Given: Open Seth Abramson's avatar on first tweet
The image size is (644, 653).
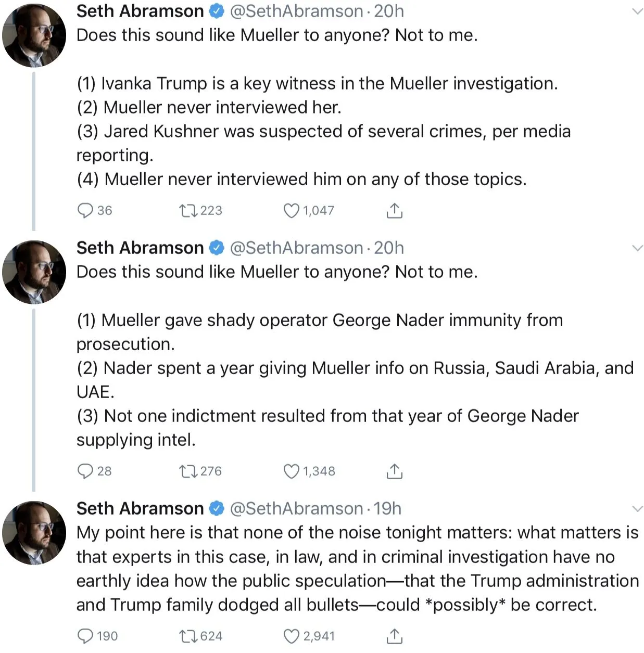Looking at the screenshot, I should point(34,35).
